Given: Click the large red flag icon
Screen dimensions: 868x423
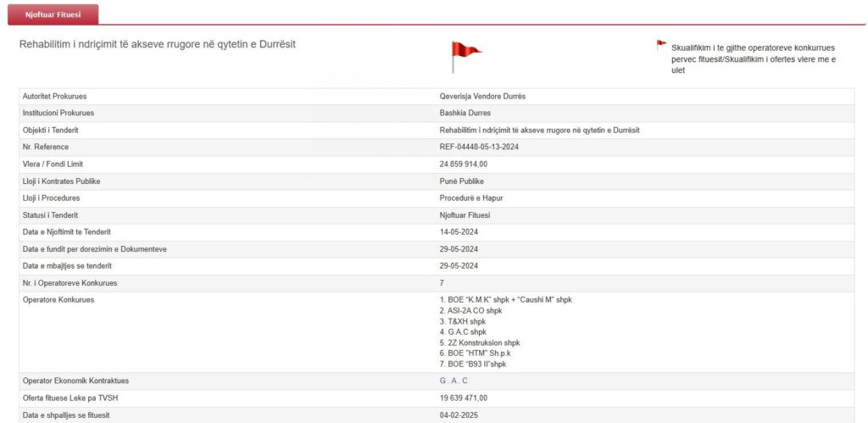Looking at the screenshot, I should pyautogui.click(x=465, y=56).
